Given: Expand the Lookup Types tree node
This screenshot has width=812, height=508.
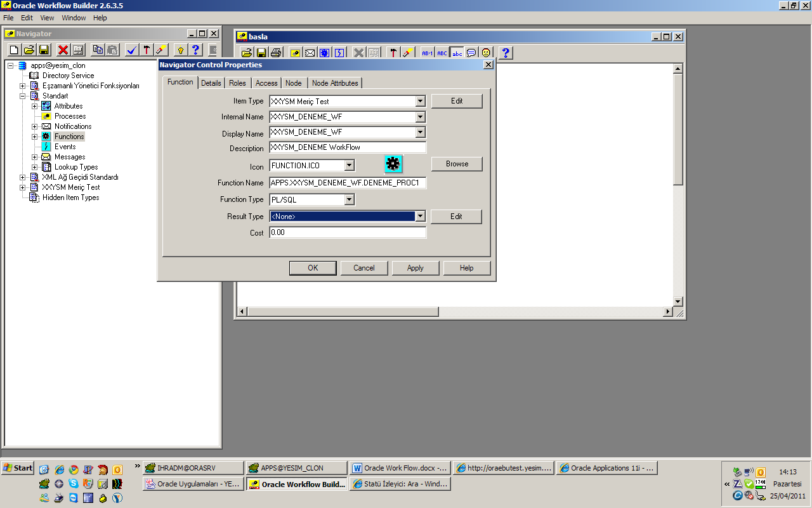Looking at the screenshot, I should [x=35, y=167].
